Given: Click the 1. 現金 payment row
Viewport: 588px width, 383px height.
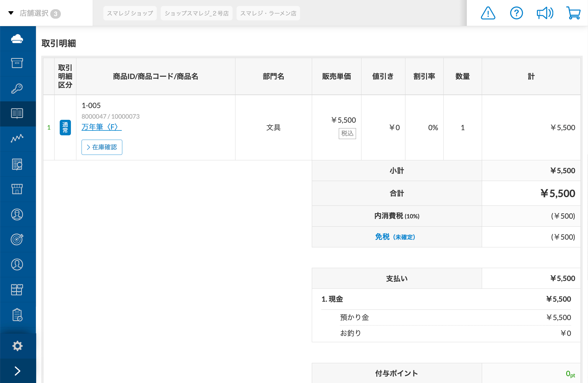Looking at the screenshot, I should [446, 299].
